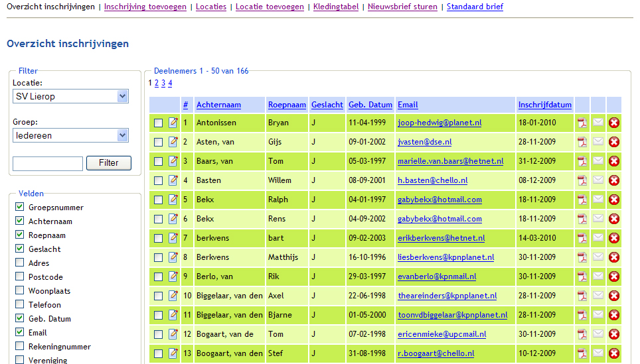This screenshot has width=640, height=364.
Task: Jump to page 4 of participants
Action: pyautogui.click(x=170, y=83)
